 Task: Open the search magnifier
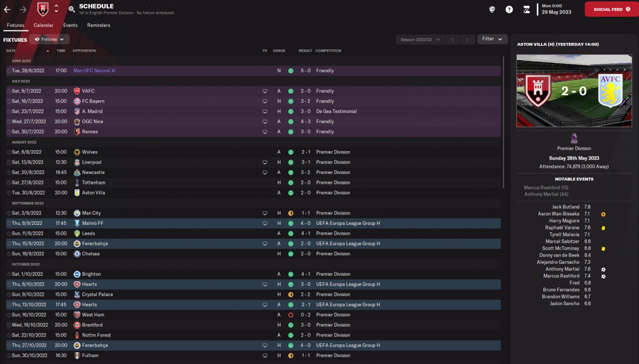tap(71, 9)
